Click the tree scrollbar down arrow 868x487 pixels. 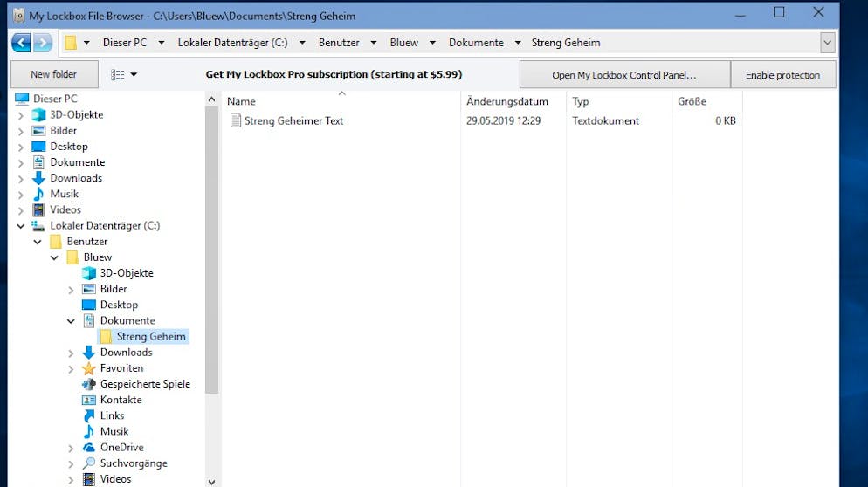(211, 482)
